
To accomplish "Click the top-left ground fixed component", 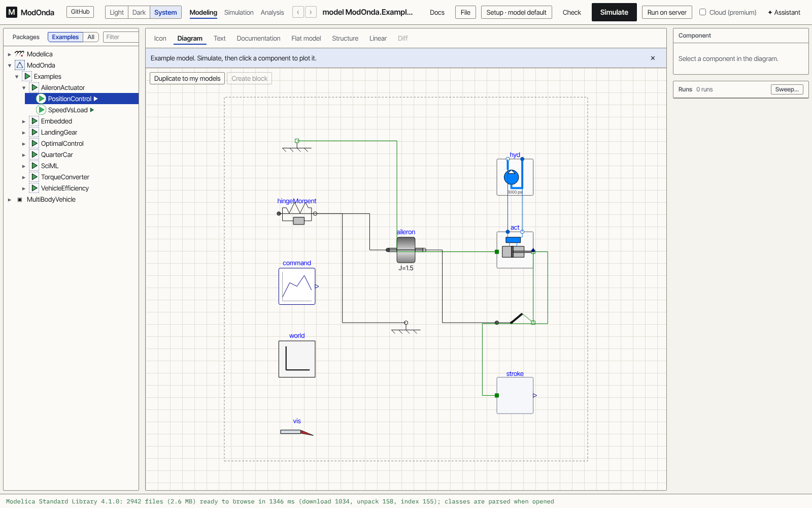I will tap(297, 146).
